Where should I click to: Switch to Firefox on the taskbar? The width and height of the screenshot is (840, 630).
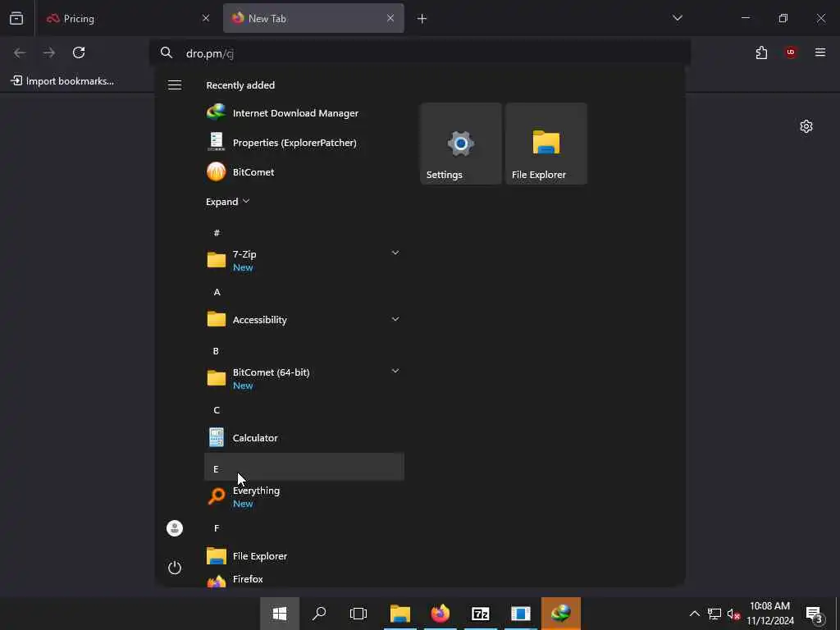(441, 614)
